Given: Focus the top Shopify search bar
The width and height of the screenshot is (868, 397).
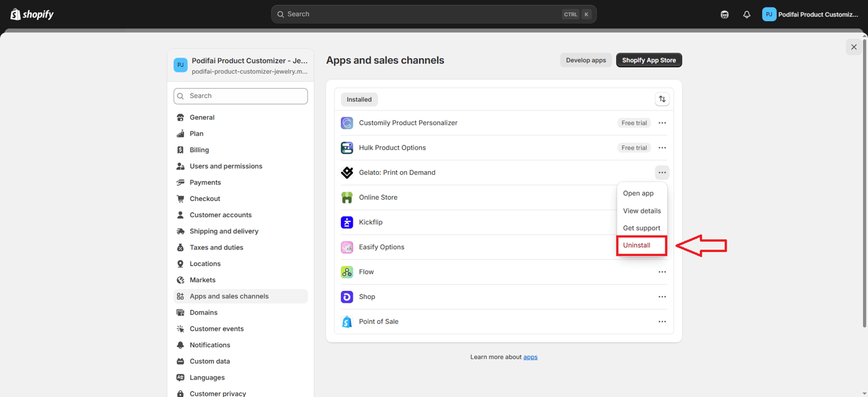Looking at the screenshot, I should click(433, 14).
